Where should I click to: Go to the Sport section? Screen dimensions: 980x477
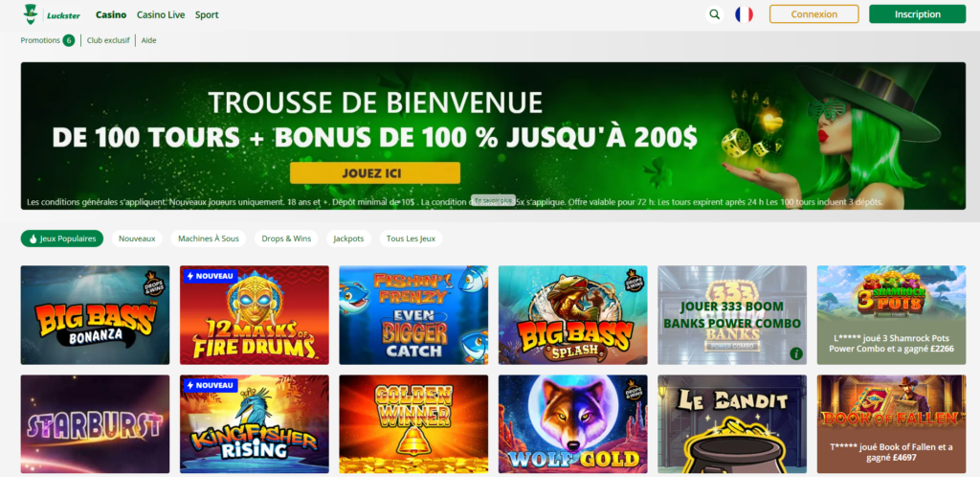tap(207, 14)
